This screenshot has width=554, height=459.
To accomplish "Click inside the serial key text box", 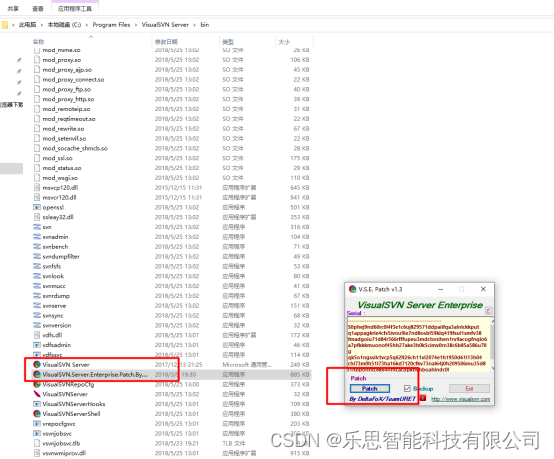I will point(419,345).
